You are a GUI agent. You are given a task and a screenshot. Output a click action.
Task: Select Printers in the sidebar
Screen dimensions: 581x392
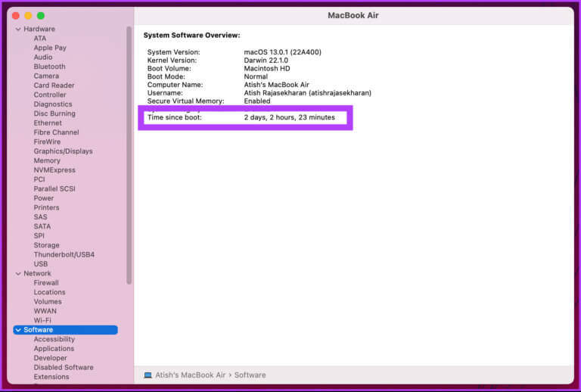click(x=47, y=207)
